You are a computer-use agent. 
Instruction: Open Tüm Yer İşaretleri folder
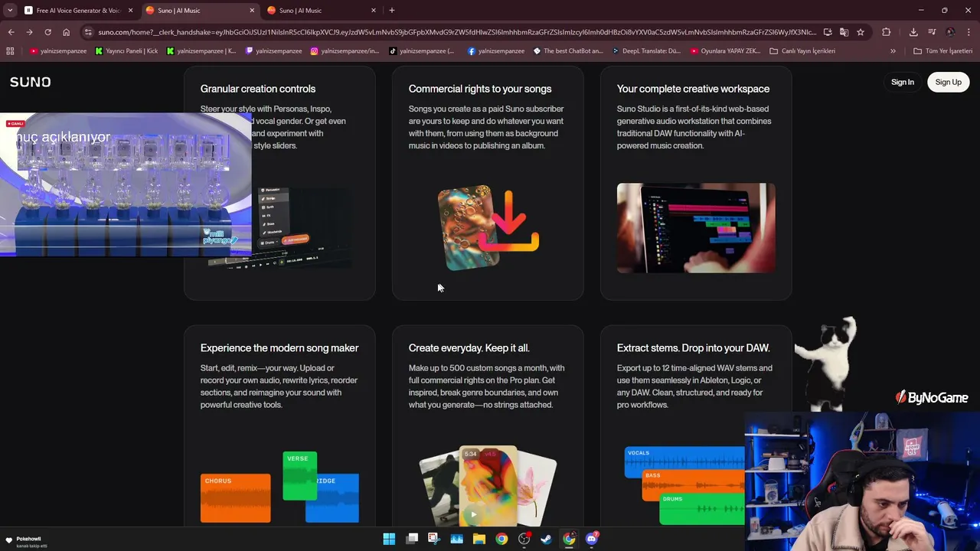click(x=943, y=51)
